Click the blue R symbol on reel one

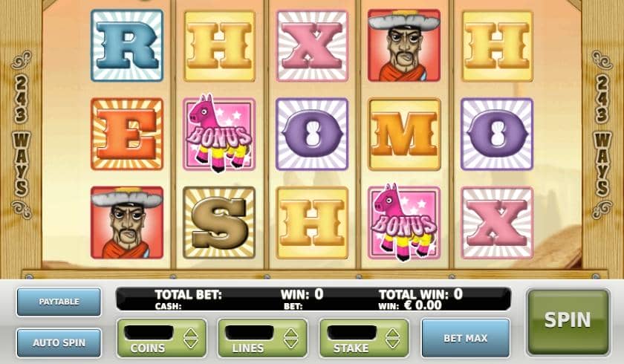(127, 46)
